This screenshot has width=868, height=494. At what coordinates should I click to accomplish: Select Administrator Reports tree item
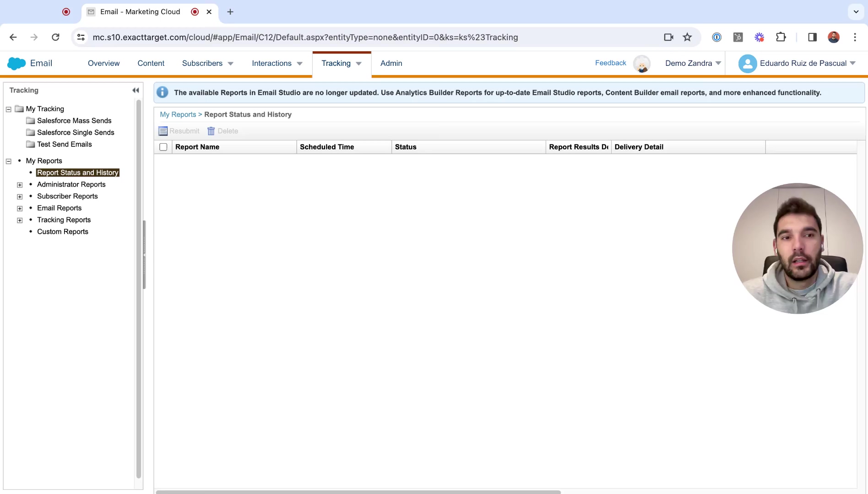pos(71,185)
